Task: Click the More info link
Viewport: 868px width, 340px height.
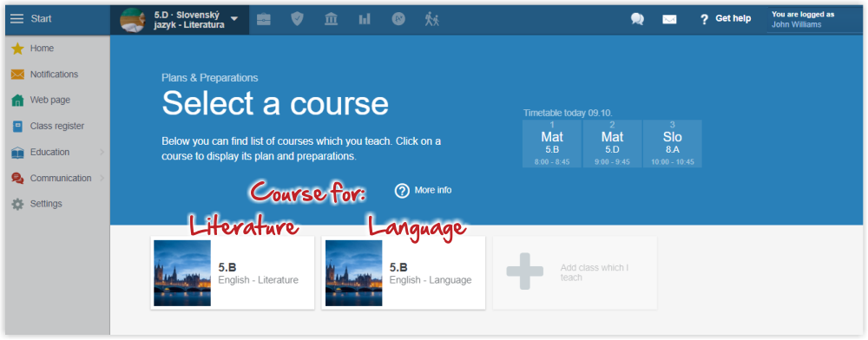Action: tap(424, 190)
